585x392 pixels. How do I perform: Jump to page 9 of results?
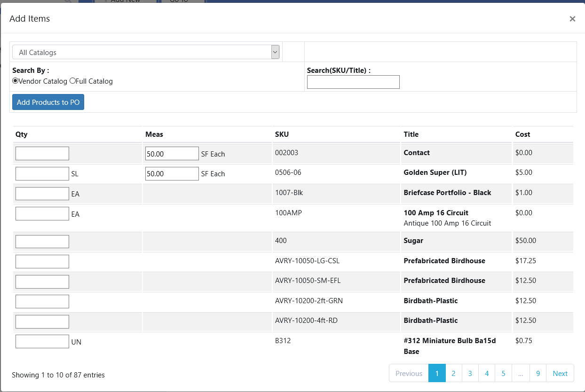coord(538,373)
